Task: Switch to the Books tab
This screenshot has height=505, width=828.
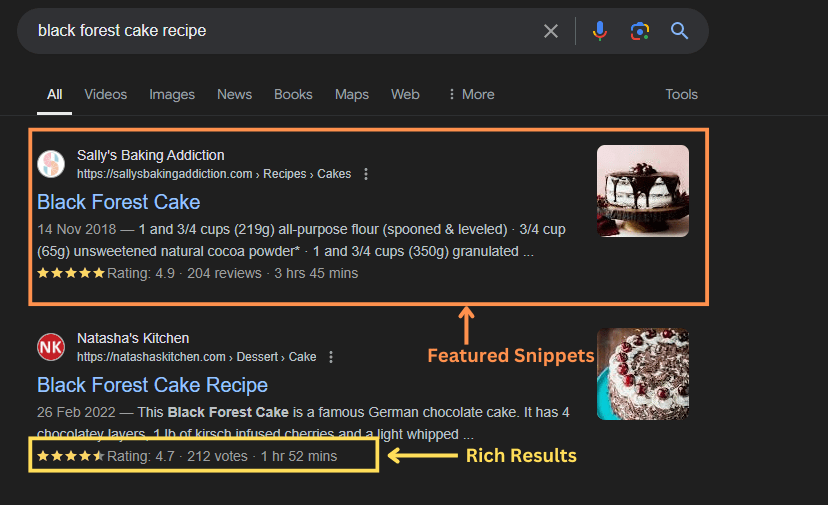Action: coord(293,95)
